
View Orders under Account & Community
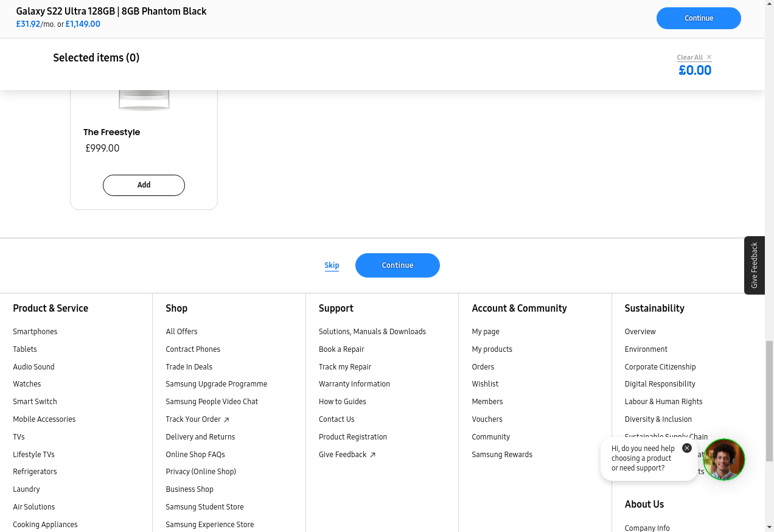coord(483,367)
